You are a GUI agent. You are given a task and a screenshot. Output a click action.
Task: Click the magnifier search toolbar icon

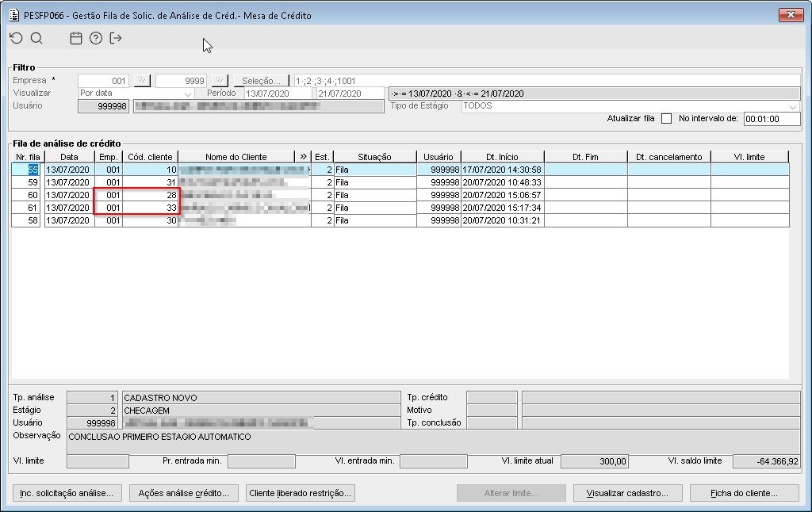pyautogui.click(x=36, y=38)
